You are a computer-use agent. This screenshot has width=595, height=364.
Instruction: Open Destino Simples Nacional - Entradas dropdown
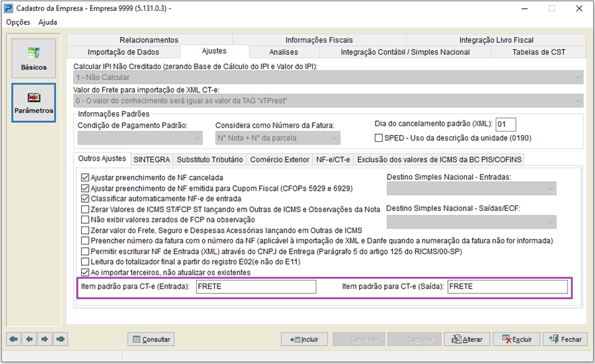[471, 189]
